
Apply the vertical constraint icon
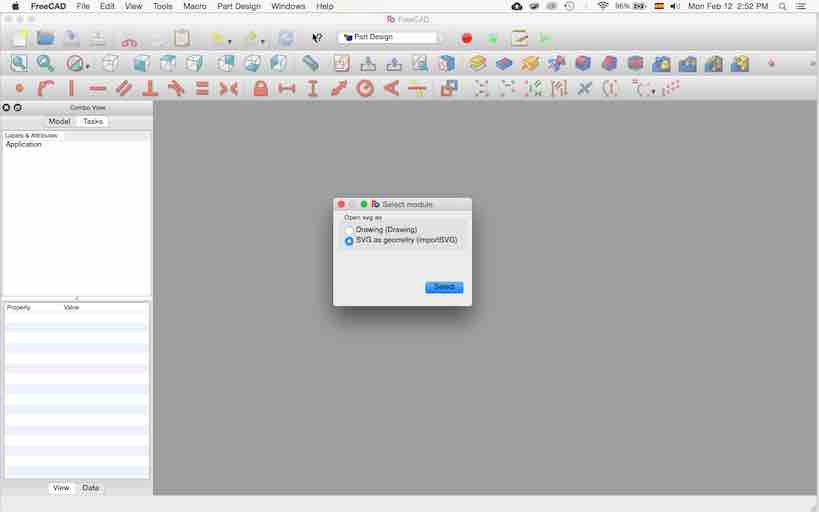pyautogui.click(x=72, y=88)
